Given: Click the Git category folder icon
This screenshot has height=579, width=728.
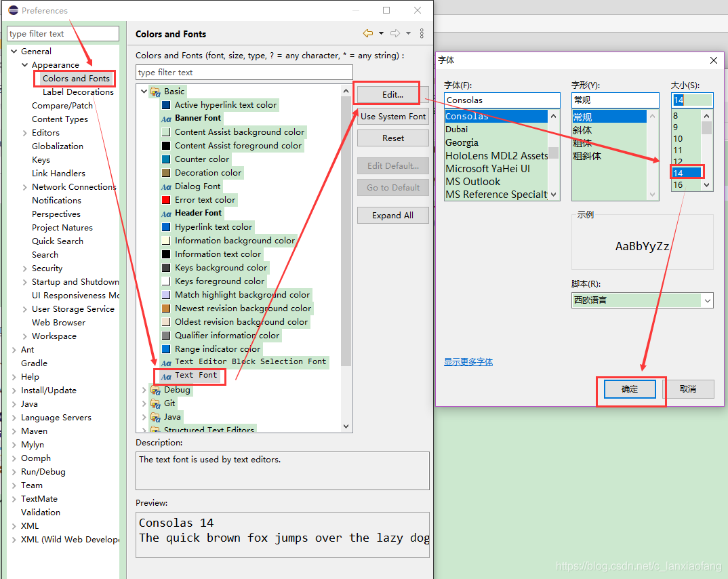Looking at the screenshot, I should coord(155,403).
